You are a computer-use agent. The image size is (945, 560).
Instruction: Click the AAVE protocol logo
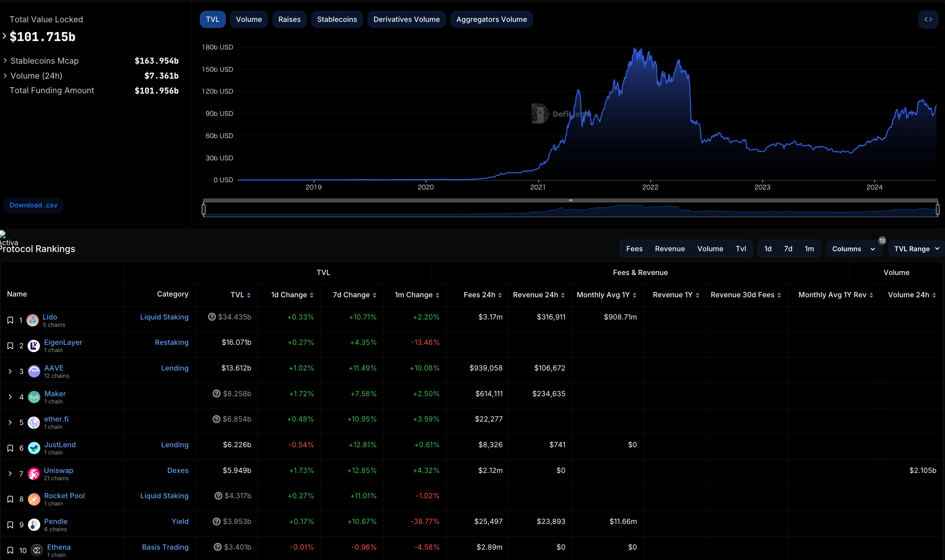tap(34, 371)
